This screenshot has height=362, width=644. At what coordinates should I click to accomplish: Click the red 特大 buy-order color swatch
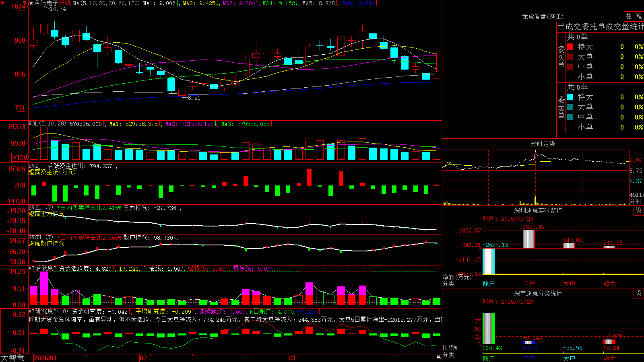click(x=570, y=47)
